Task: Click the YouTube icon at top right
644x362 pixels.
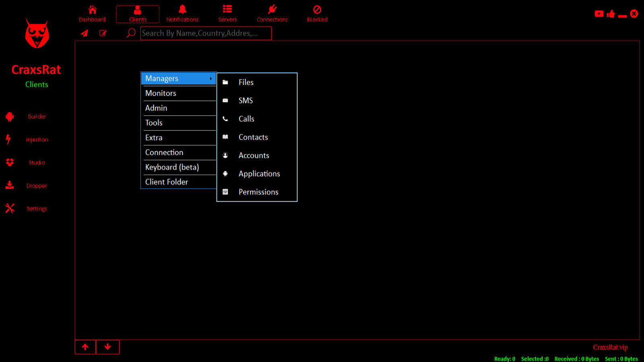Action: [599, 14]
